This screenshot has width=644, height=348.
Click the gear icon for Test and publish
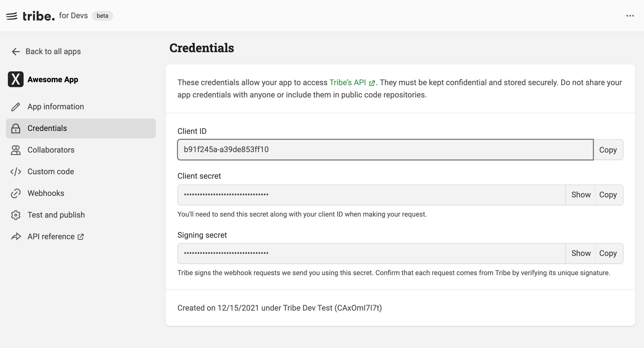click(x=15, y=215)
